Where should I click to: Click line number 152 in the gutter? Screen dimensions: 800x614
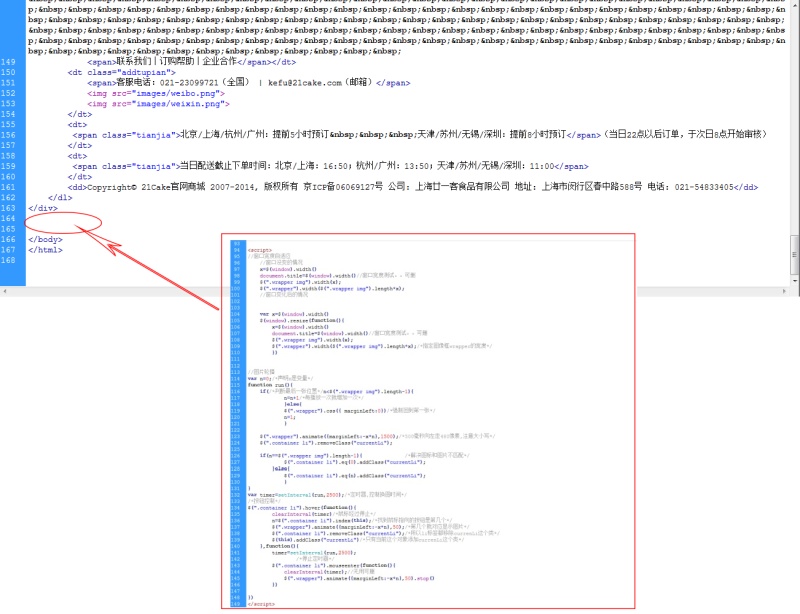(8, 93)
